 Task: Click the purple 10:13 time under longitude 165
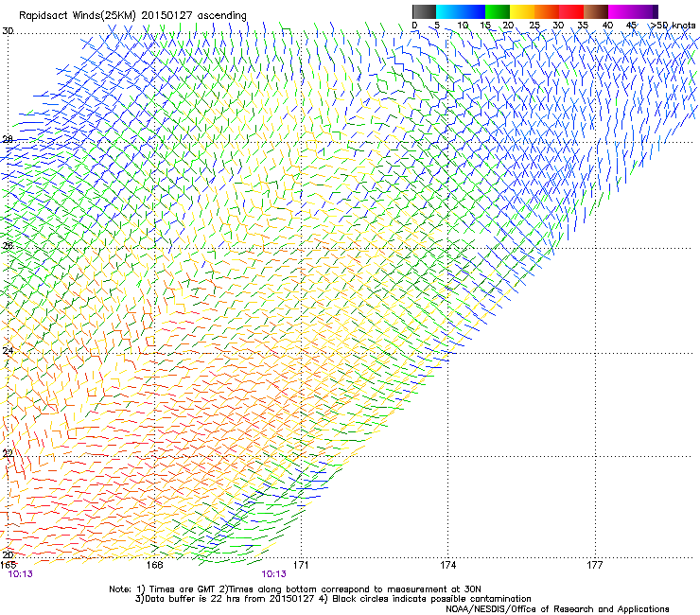tap(21, 574)
